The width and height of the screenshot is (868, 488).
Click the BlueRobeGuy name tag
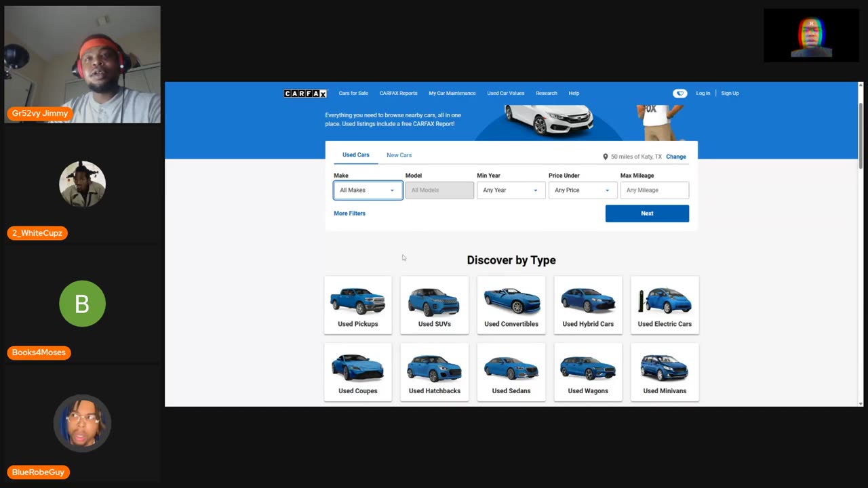click(x=38, y=472)
